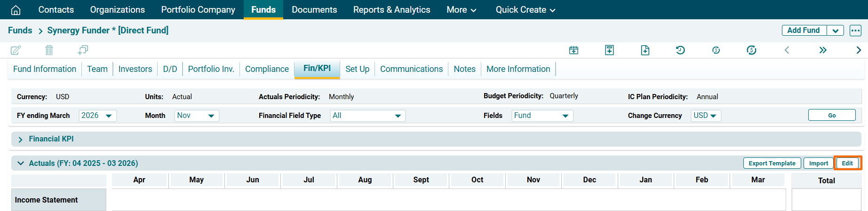Viewport: 868px width, 211px height.
Task: Click the pencil edit icon in the toolbar
Action: (x=16, y=50)
